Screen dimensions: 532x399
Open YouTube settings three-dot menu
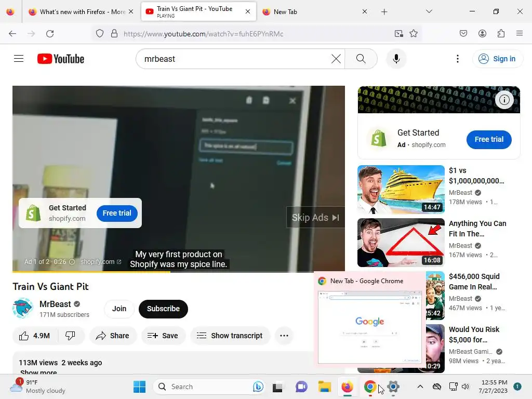pyautogui.click(x=457, y=59)
